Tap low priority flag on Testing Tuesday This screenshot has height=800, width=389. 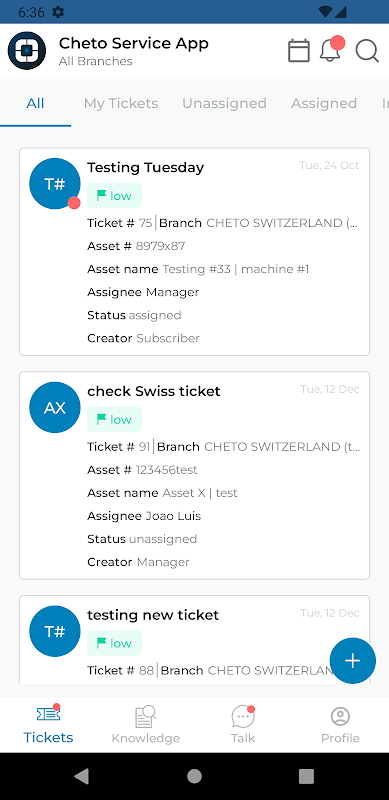click(x=114, y=195)
